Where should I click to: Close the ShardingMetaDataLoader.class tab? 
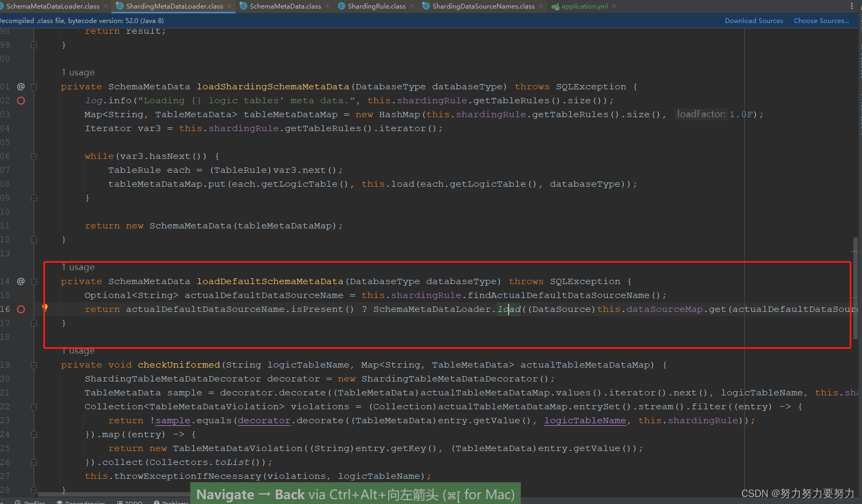tap(229, 6)
